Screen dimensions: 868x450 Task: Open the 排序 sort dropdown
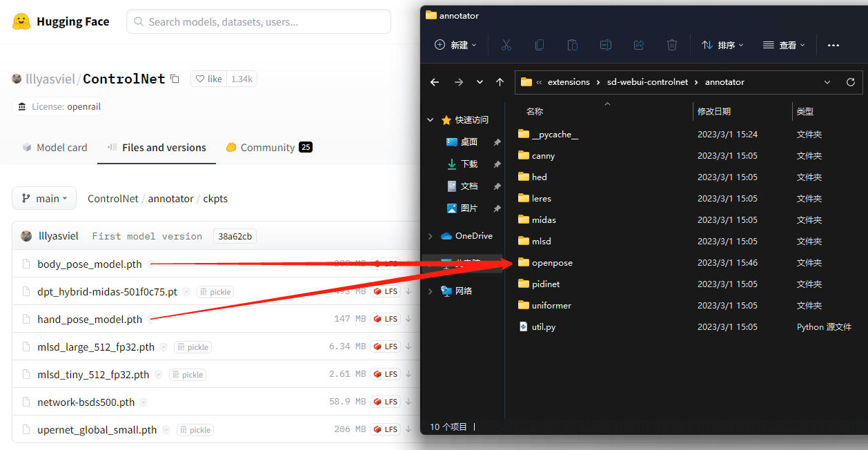coord(722,45)
